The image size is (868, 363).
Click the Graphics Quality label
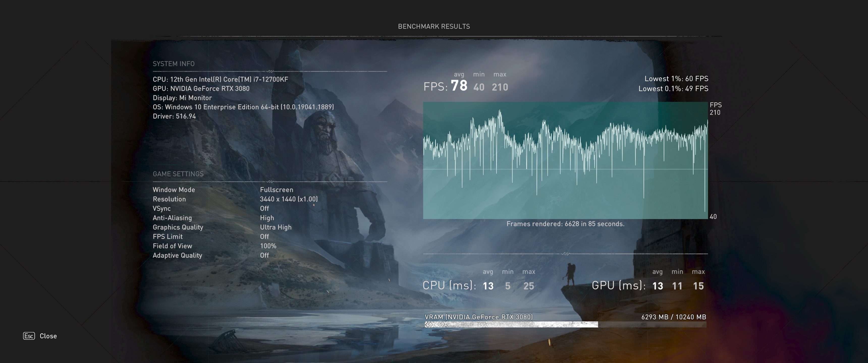tap(178, 227)
